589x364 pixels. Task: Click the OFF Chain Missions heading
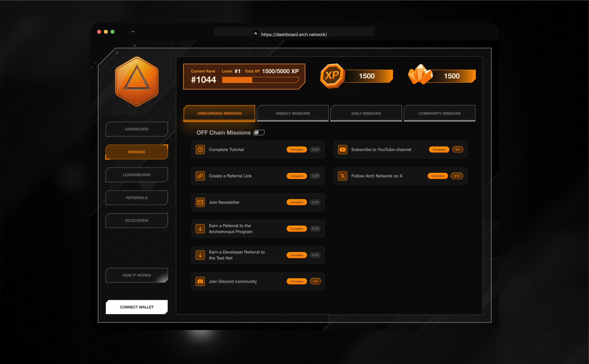pos(223,133)
